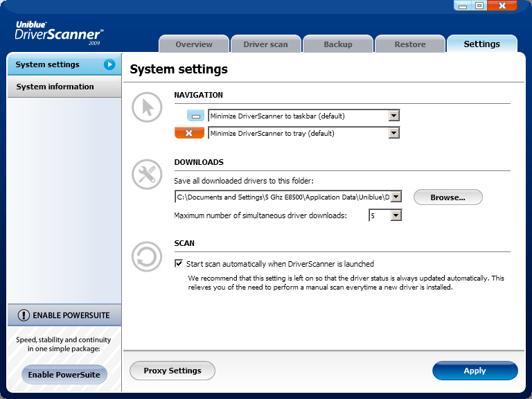
Task: Click the Scan circular refresh icon
Action: [x=147, y=257]
